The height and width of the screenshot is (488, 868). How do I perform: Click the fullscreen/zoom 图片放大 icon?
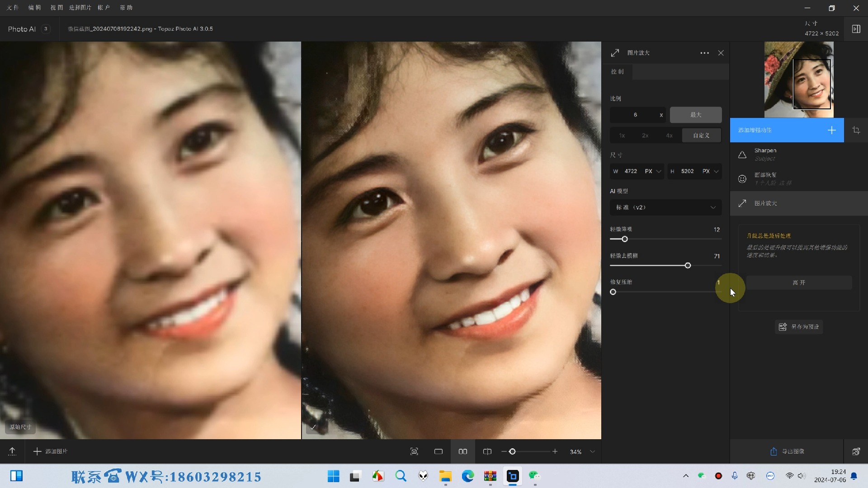pyautogui.click(x=615, y=52)
